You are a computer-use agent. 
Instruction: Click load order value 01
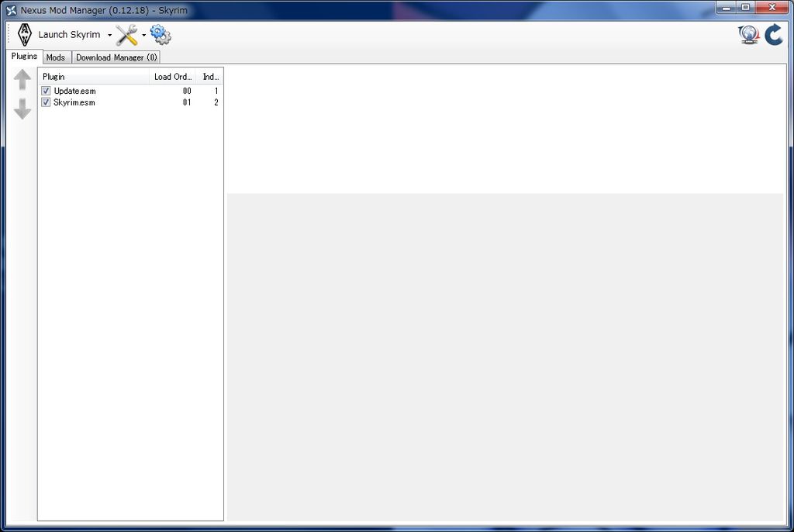click(x=187, y=102)
